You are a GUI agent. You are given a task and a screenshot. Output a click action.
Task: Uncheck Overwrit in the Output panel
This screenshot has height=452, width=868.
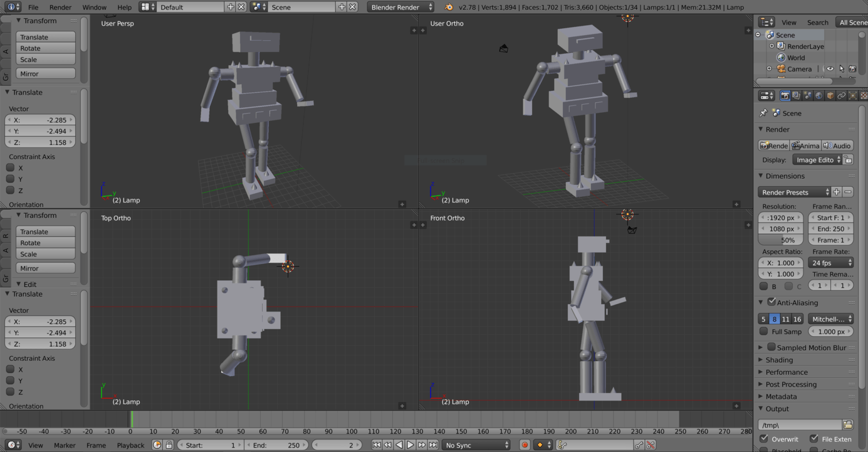[x=763, y=439]
